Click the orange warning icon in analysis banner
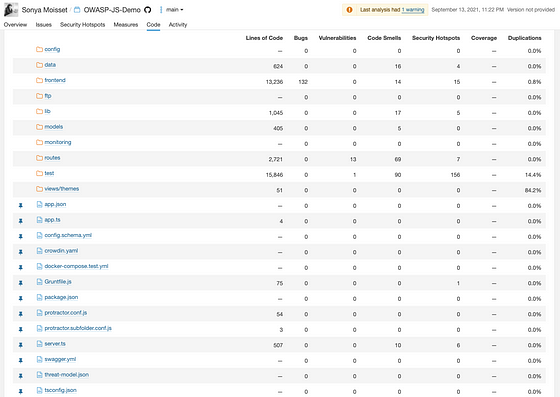560x397 pixels. tap(350, 10)
